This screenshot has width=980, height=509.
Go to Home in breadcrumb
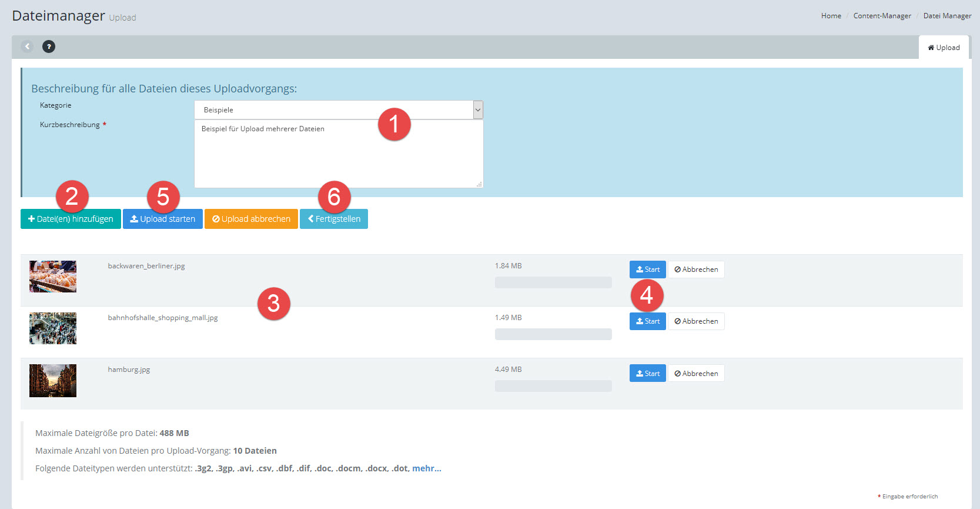[831, 16]
